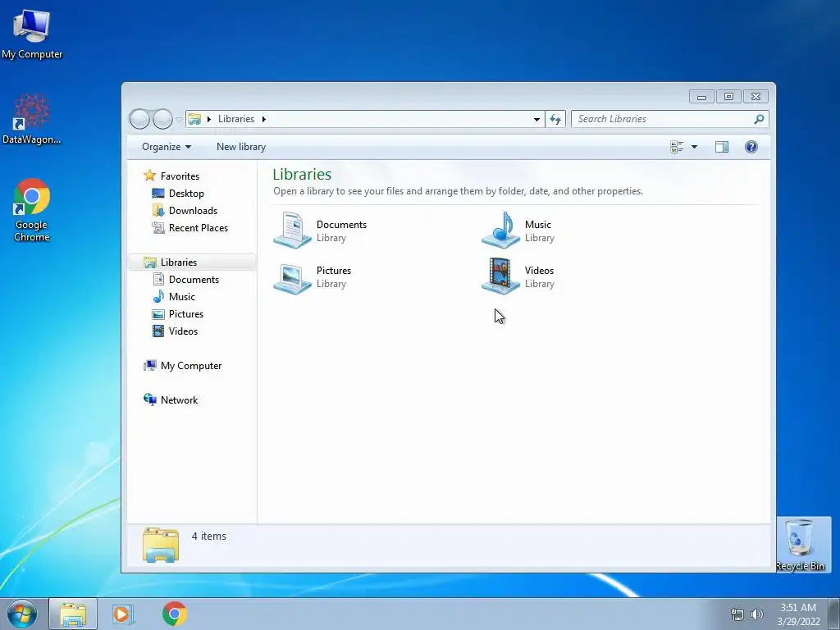Viewport: 840px width, 630px height.
Task: Select Desktop under Favorites
Action: [x=186, y=194]
